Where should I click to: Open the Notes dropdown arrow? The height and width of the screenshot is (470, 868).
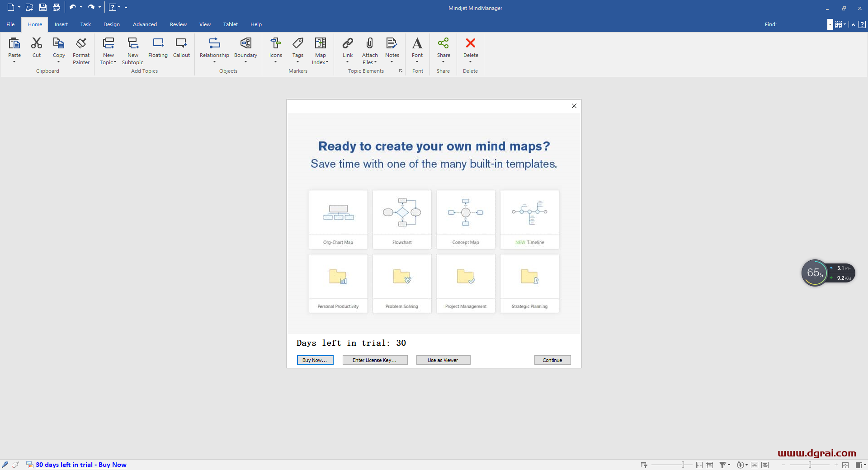(392, 62)
